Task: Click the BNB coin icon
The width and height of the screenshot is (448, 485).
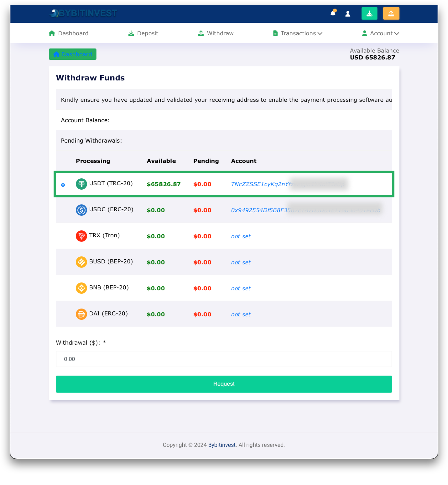Action: pos(81,288)
